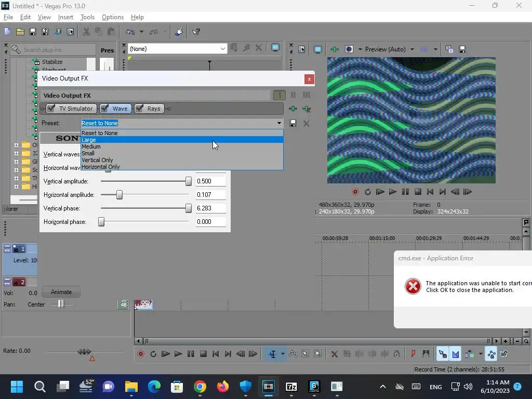
Task: Choose the Zoom Edit tool with the magnifier icon
Action: [x=317, y=354]
